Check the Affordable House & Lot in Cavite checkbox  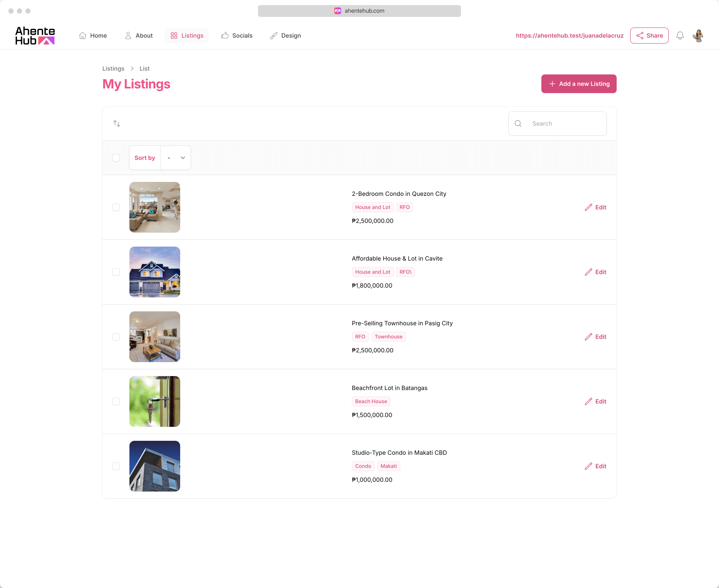click(116, 272)
